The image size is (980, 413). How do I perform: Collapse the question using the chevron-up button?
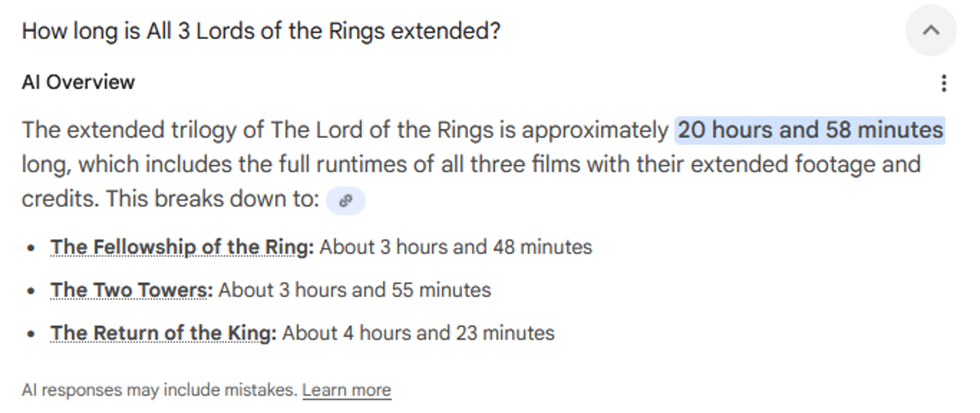(x=930, y=31)
